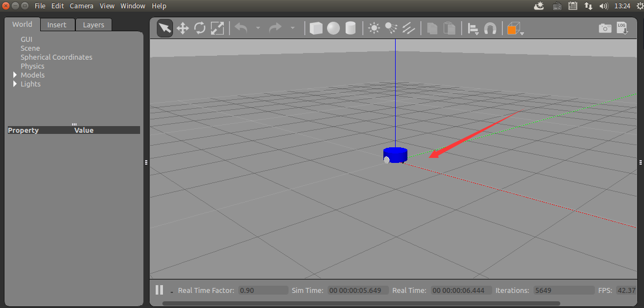Switch to the World tab
Screen dimensions: 644x308
click(22, 24)
